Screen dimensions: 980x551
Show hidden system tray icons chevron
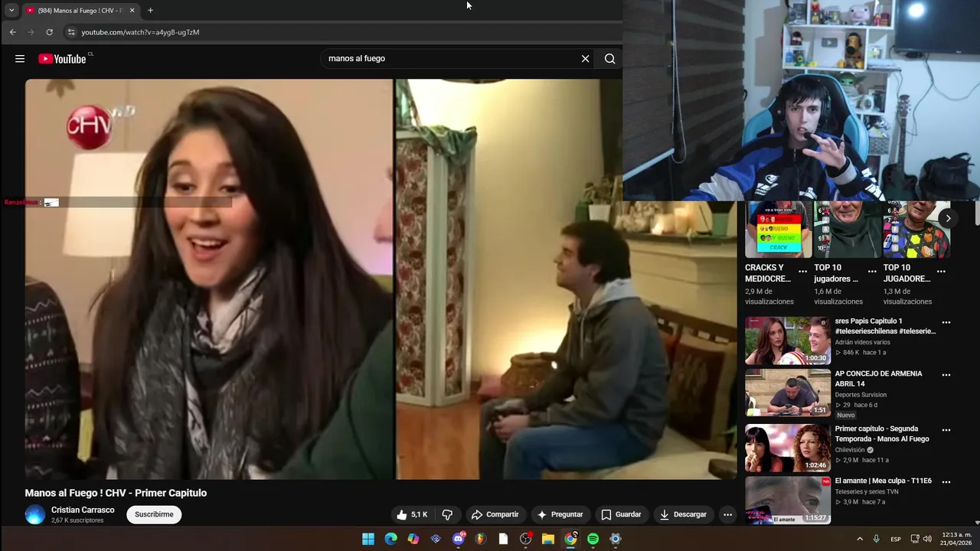pos(860,539)
